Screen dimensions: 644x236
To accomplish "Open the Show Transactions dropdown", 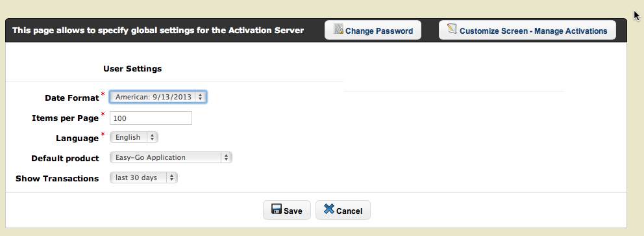I will pos(143,177).
